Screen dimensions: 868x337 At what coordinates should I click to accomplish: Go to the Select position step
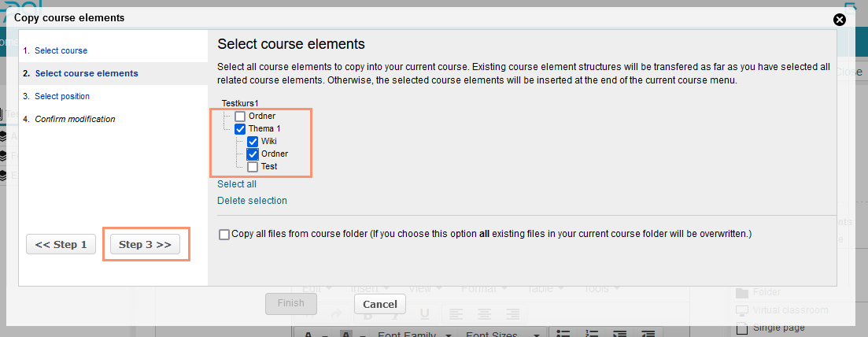click(x=62, y=96)
